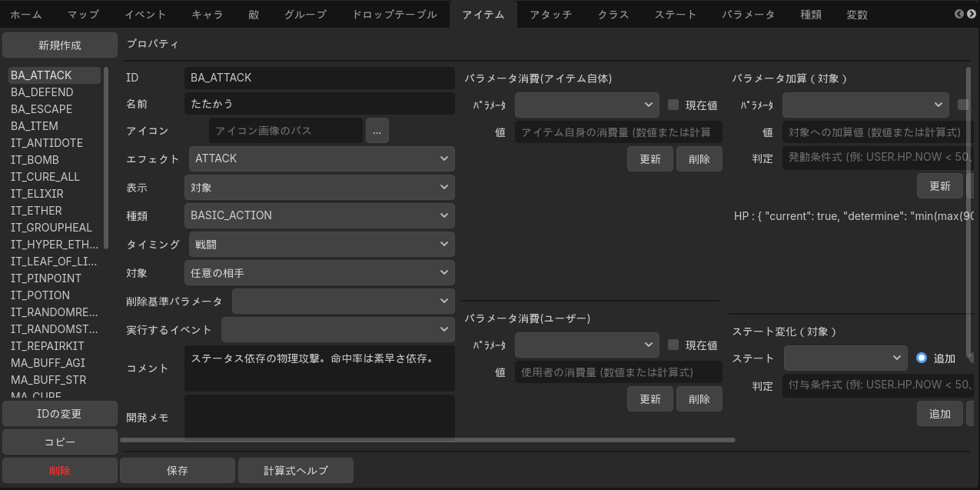Viewport: 980px width, 490px height.
Task: Open the ステート dropdown
Action: click(x=846, y=358)
